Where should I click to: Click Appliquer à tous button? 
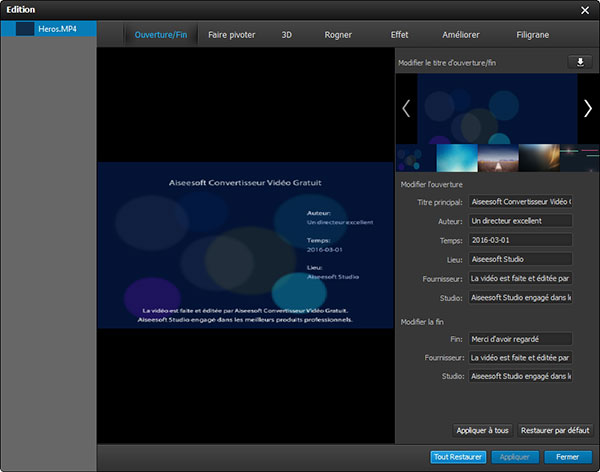click(x=483, y=430)
